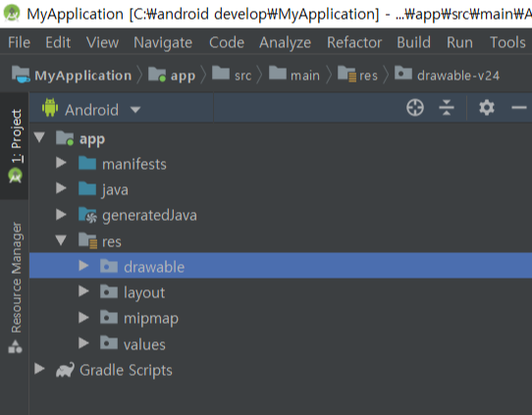Select the java folder icon
Screen dimensions: 532x415
pos(87,188)
